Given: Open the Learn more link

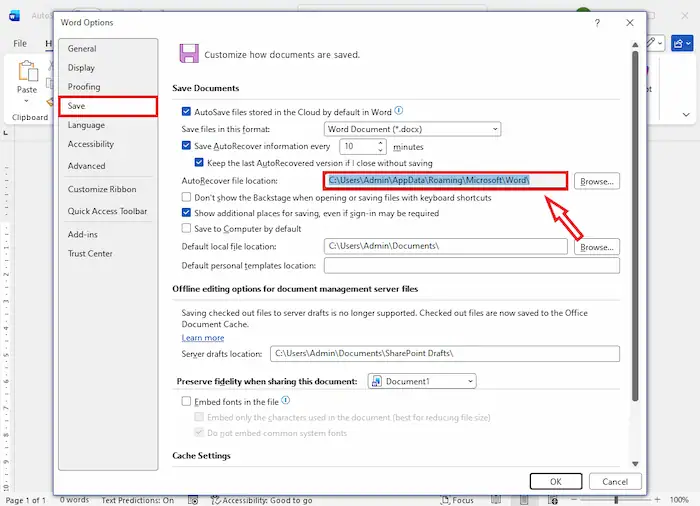Looking at the screenshot, I should (203, 338).
